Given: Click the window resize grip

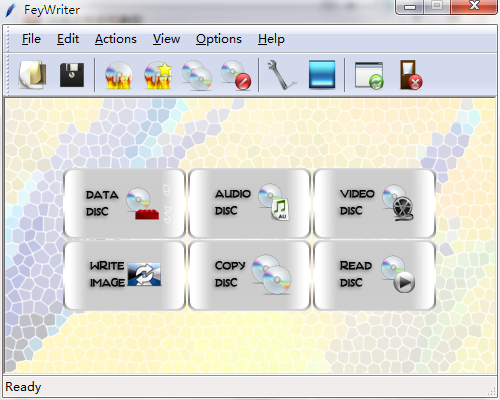Looking at the screenshot, I should pos(492,391).
